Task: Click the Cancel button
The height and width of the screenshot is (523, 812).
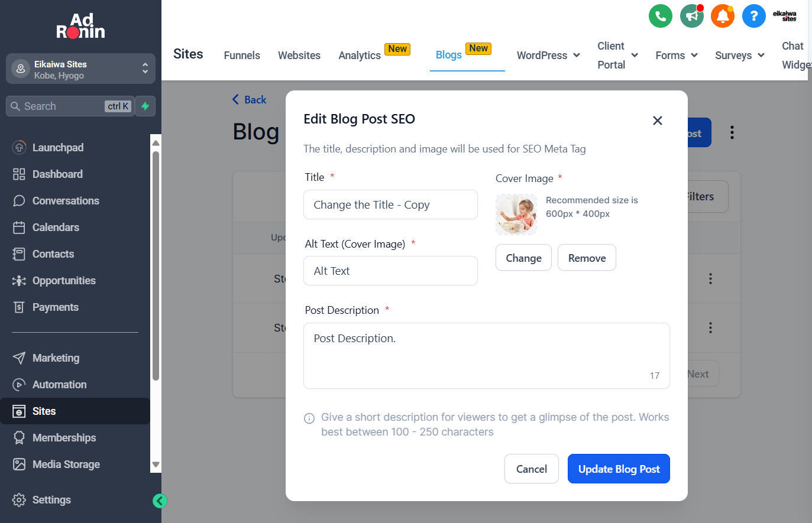Action: point(532,469)
